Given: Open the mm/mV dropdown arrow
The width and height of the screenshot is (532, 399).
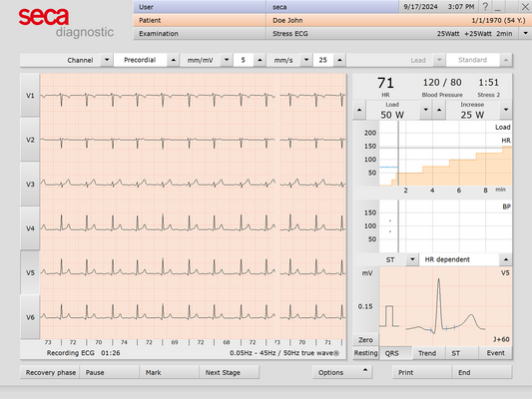Looking at the screenshot, I should 227,60.
